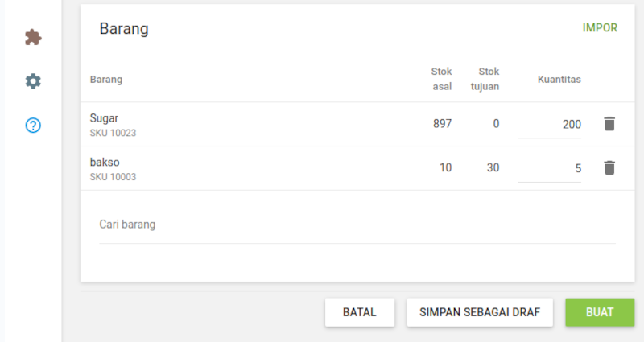
Task: Click the Stok tujuan column header
Action: (485, 79)
